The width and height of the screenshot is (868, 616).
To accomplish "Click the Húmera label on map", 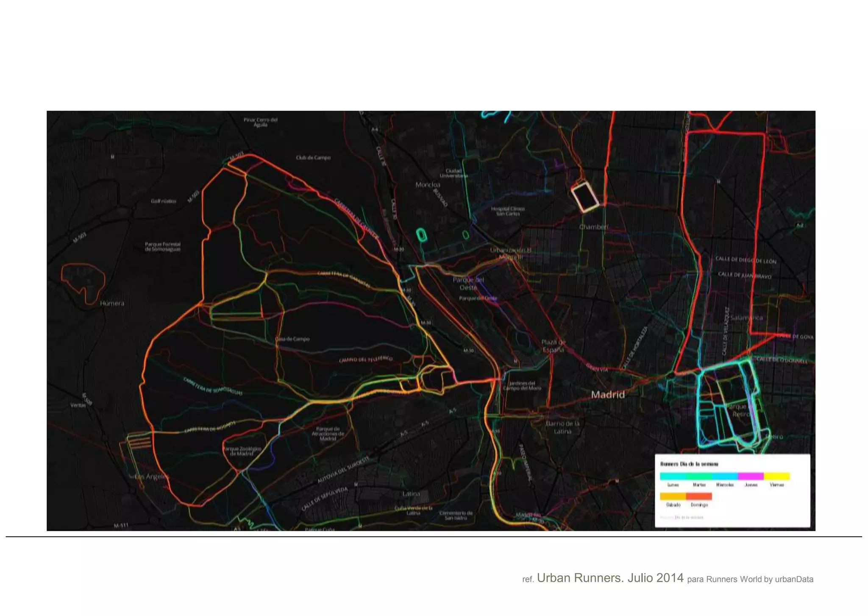I will point(112,304).
